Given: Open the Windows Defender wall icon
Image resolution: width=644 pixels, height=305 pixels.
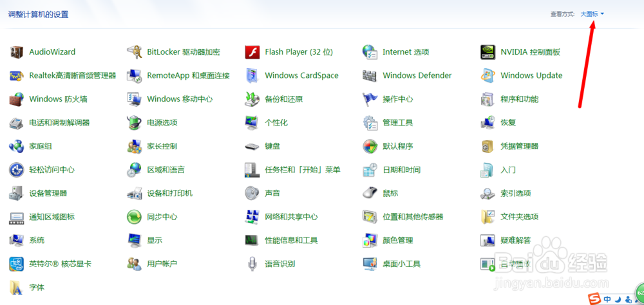Looking at the screenshot, I should pos(370,75).
